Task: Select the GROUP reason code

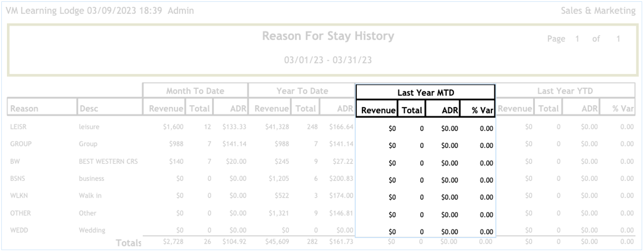Action: pos(21,144)
